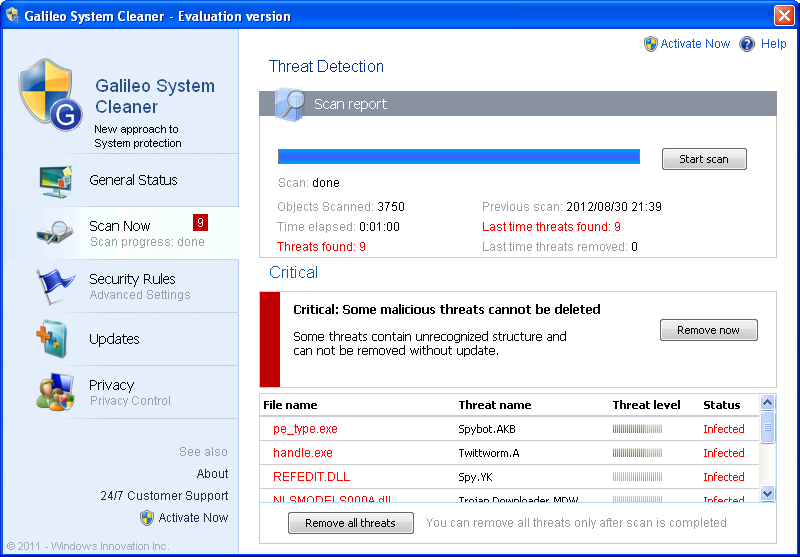Click Infected status for handle.exe
Image resolution: width=800 pixels, height=557 pixels.
[723, 453]
